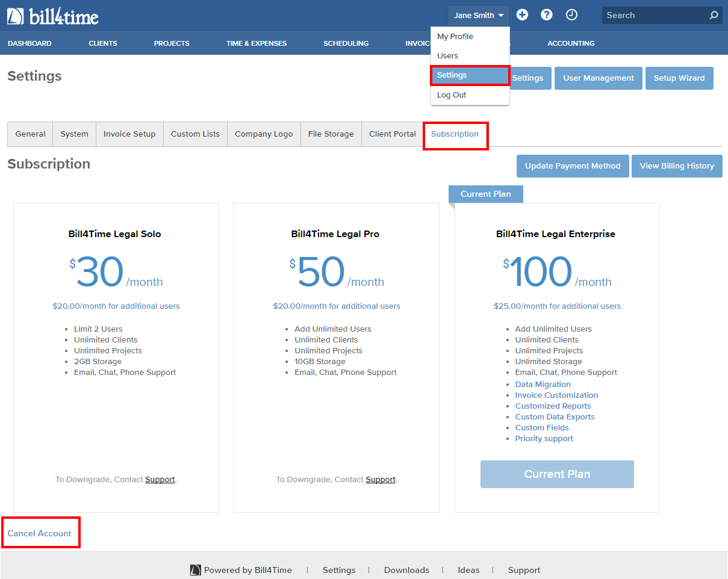The width and height of the screenshot is (728, 579).
Task: Click the "Settings" page heading
Action: [x=34, y=76]
